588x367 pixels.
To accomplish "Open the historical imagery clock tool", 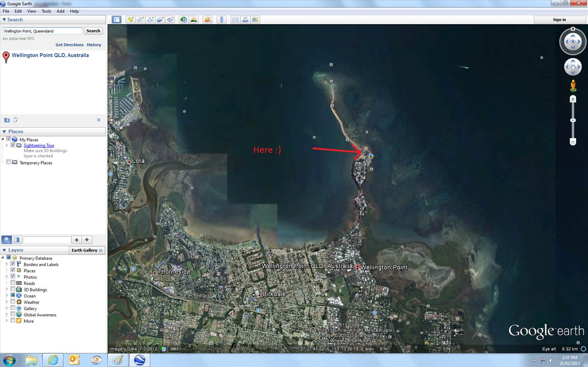I will click(184, 20).
